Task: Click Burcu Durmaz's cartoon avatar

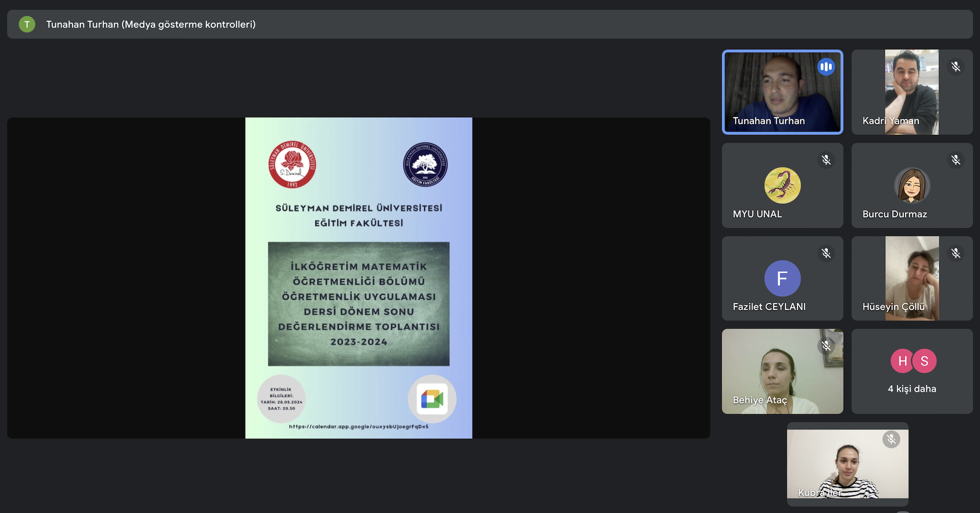Action: (912, 185)
